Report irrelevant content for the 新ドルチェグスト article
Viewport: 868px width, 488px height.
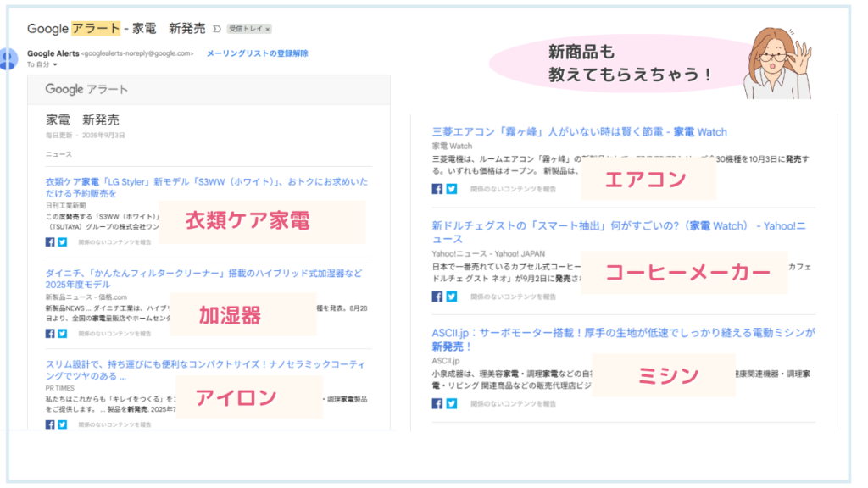pos(513,297)
